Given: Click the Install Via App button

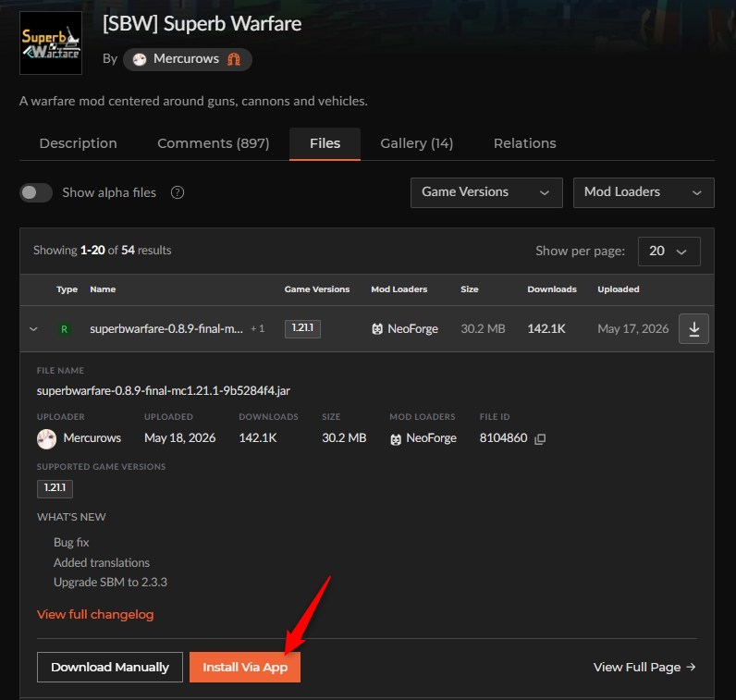Looking at the screenshot, I should point(245,667).
